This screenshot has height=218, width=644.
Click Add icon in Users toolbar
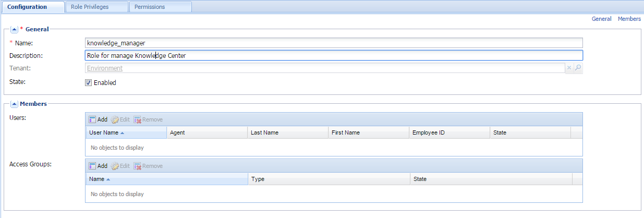(x=92, y=119)
